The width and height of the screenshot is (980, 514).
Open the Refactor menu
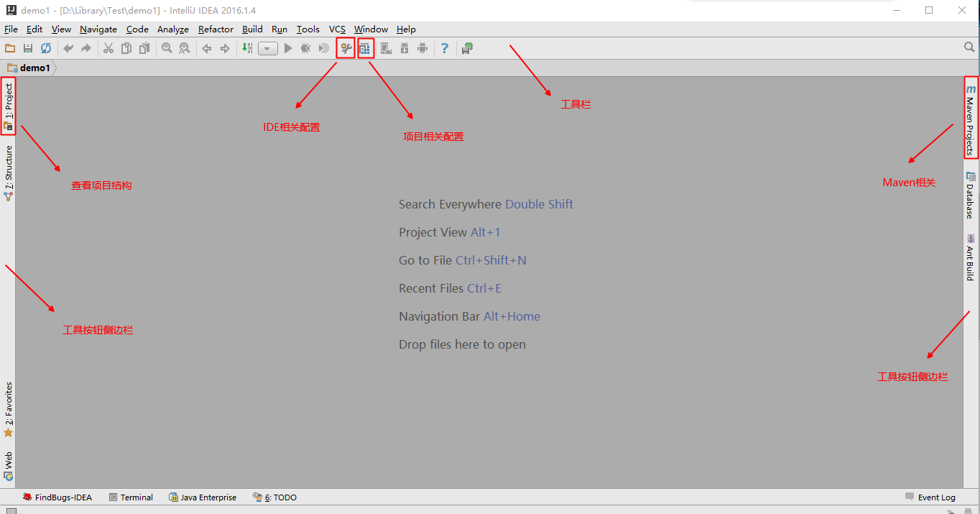pyautogui.click(x=216, y=29)
